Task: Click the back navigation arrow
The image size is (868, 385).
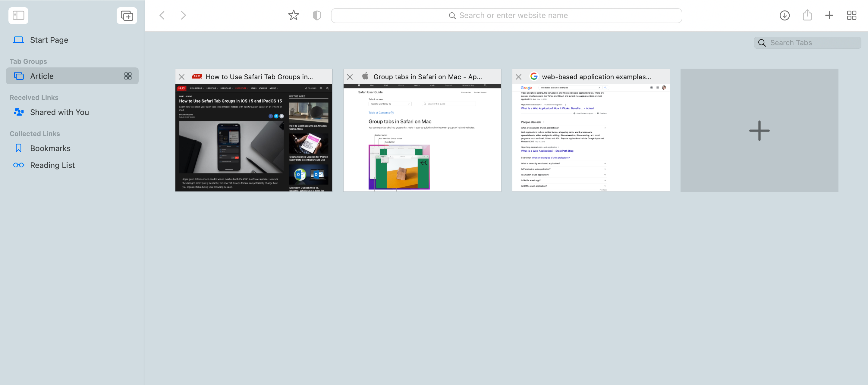Action: point(163,15)
